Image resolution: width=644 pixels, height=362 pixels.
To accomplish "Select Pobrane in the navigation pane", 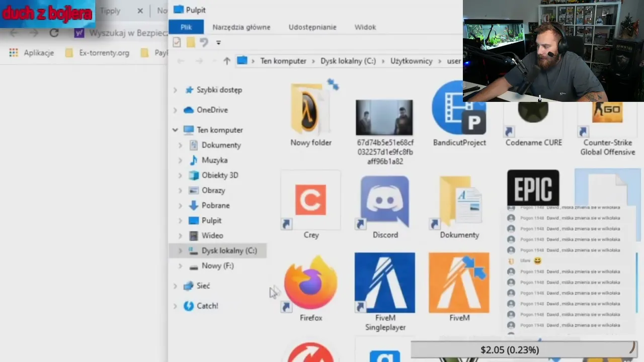I will (x=215, y=206).
